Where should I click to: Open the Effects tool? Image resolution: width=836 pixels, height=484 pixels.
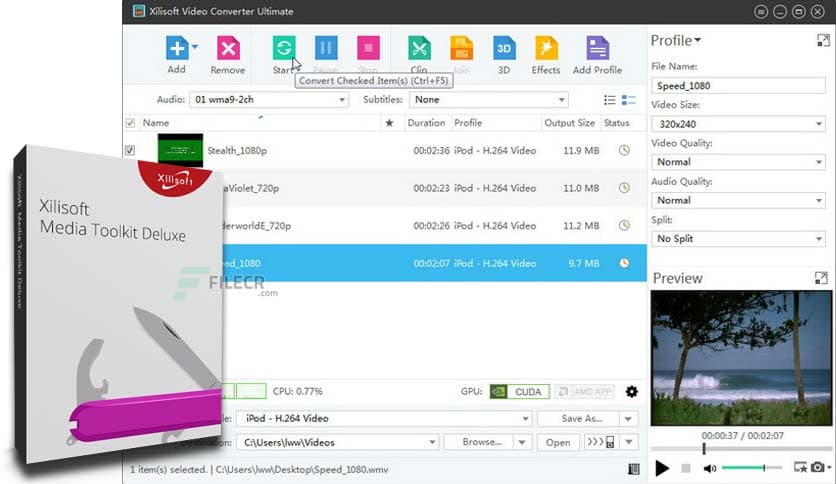pos(546,48)
